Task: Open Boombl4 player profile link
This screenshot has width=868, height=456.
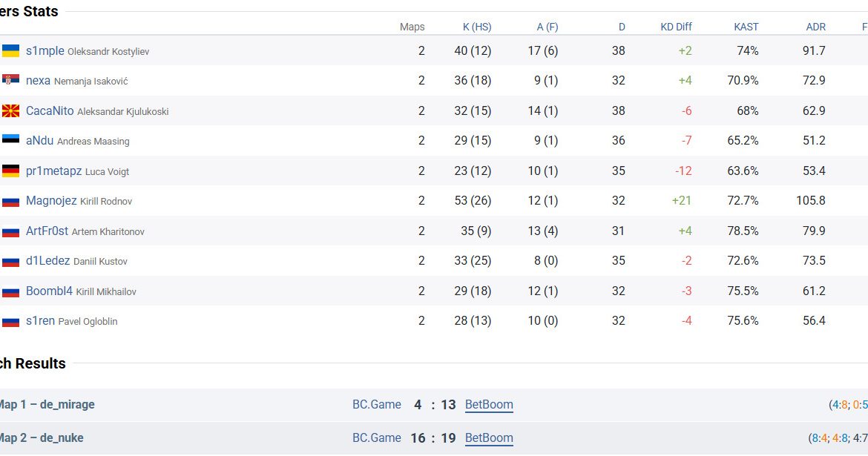Action: pos(49,291)
